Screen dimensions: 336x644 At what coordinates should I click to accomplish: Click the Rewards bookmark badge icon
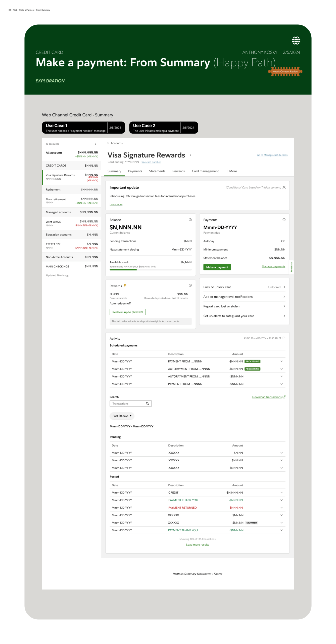pyautogui.click(x=125, y=285)
